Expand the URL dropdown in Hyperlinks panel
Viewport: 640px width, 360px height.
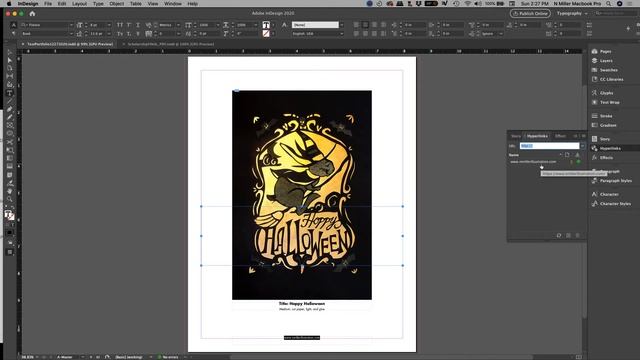click(582, 146)
